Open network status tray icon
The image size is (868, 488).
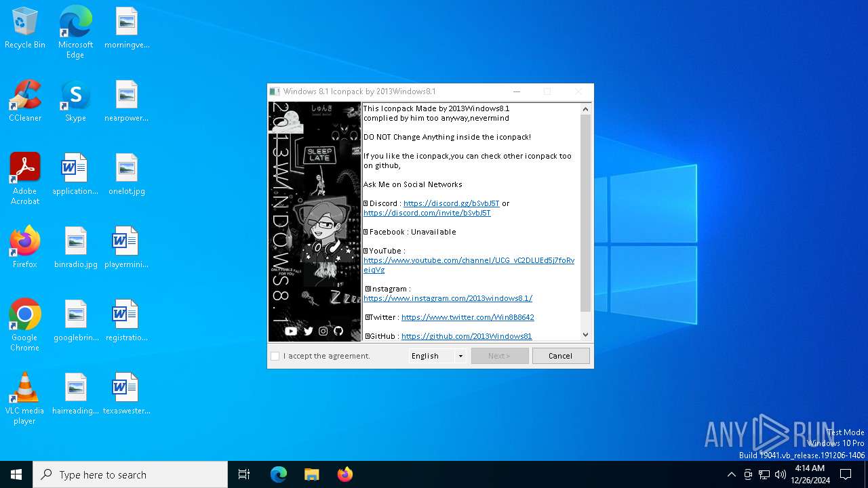coord(764,474)
